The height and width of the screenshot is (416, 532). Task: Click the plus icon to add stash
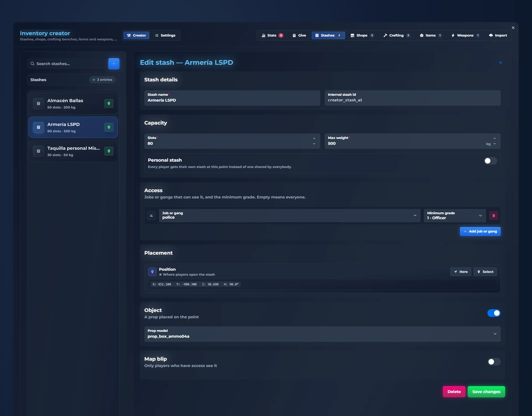coord(114,64)
